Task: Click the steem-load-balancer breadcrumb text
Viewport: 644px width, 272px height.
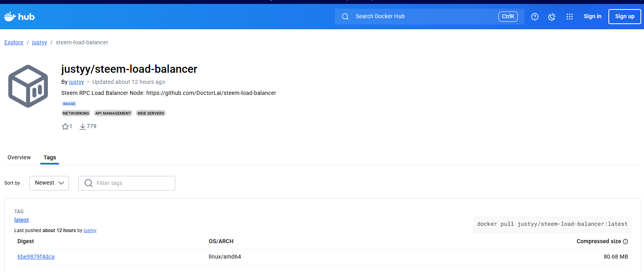Action: tap(82, 42)
